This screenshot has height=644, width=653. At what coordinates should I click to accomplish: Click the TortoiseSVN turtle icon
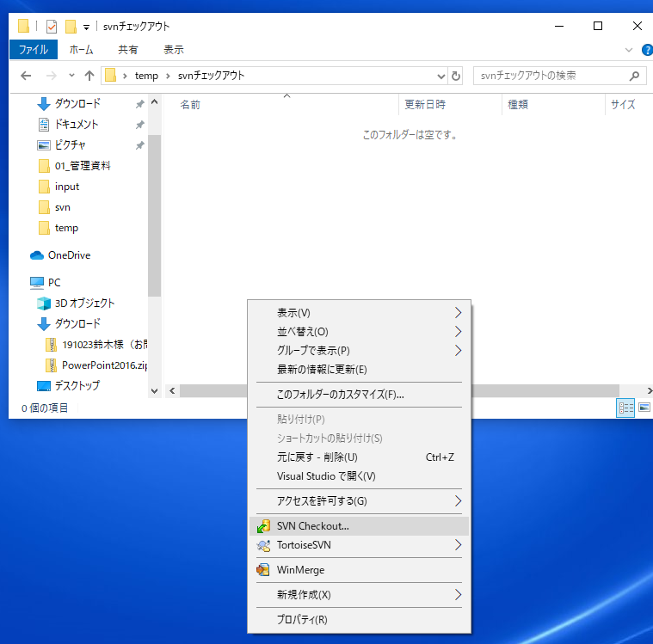263,545
